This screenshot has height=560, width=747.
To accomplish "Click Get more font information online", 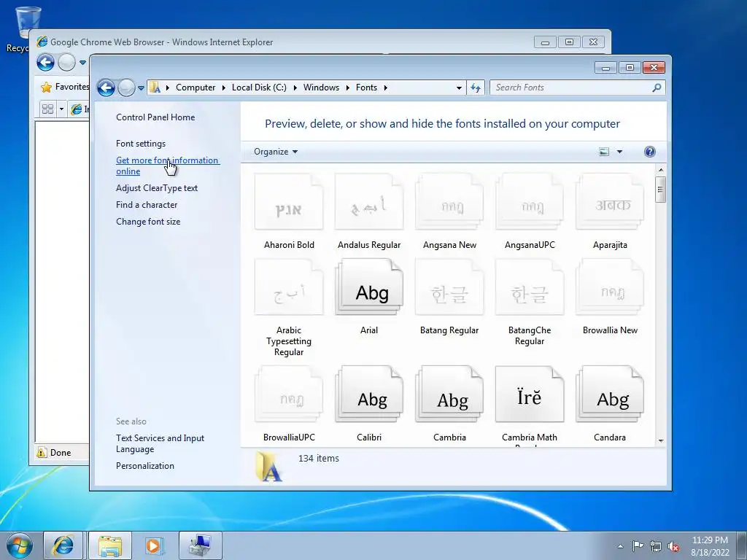I will pos(168,166).
